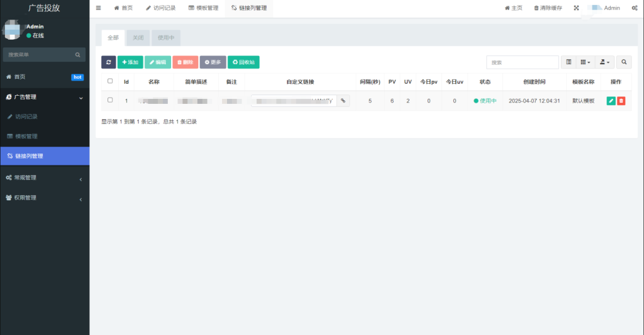This screenshot has height=335, width=644.
Task: Click the 2025-04-07 12:04:31 timestamp cell
Action: pyautogui.click(x=535, y=101)
